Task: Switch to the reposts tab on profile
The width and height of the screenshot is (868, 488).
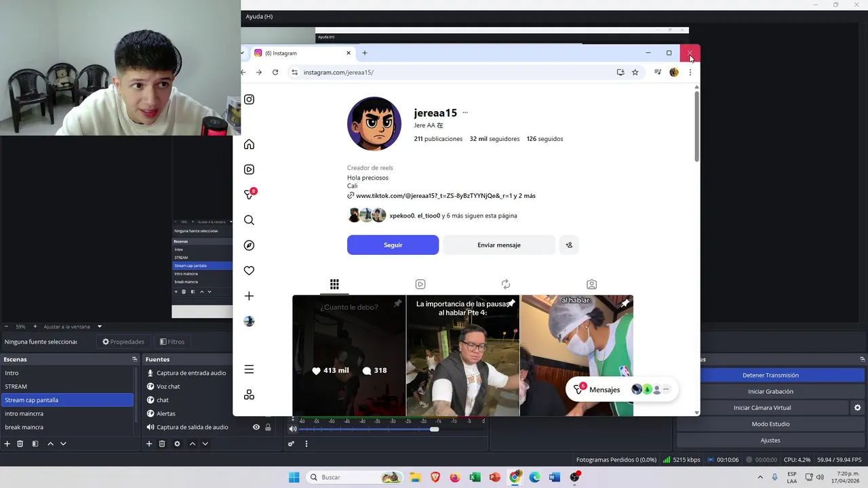Action: point(506,285)
